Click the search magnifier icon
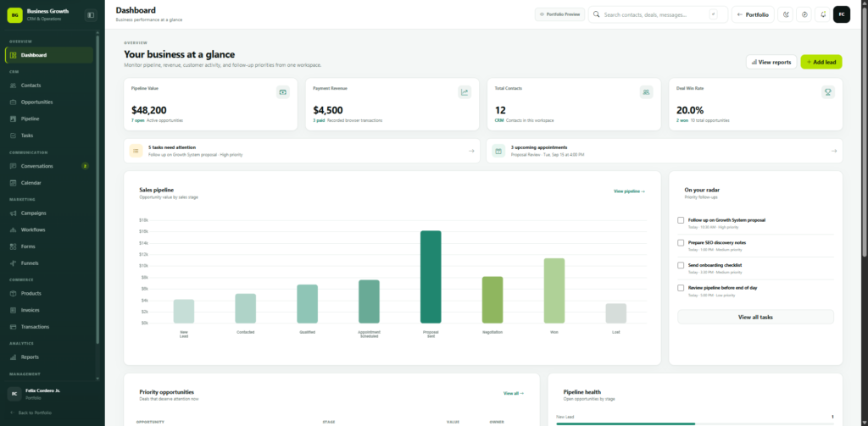This screenshot has width=868, height=426. 597,14
